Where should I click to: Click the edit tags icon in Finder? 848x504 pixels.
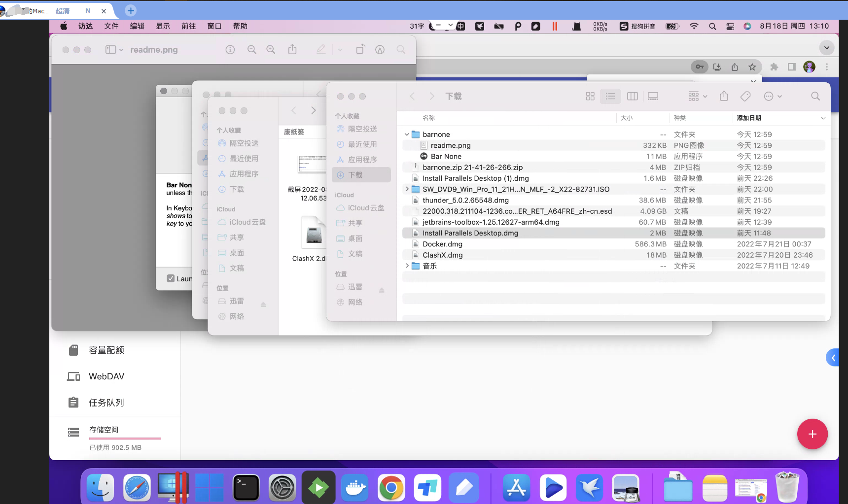click(745, 97)
